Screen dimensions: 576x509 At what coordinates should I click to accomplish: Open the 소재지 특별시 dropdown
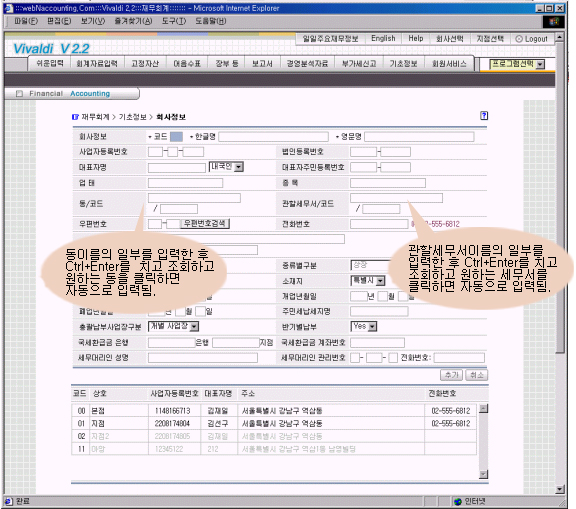(x=368, y=281)
